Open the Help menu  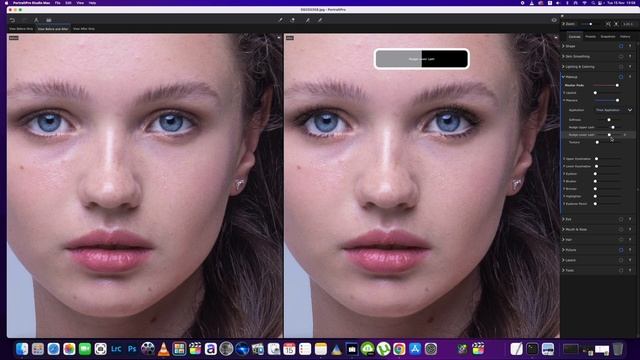pyautogui.click(x=92, y=3)
